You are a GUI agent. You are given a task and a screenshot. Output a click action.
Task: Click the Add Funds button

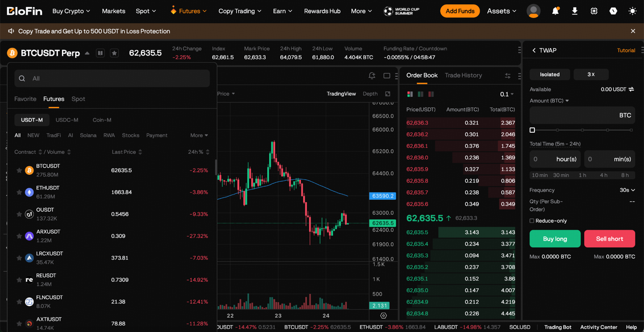click(460, 11)
